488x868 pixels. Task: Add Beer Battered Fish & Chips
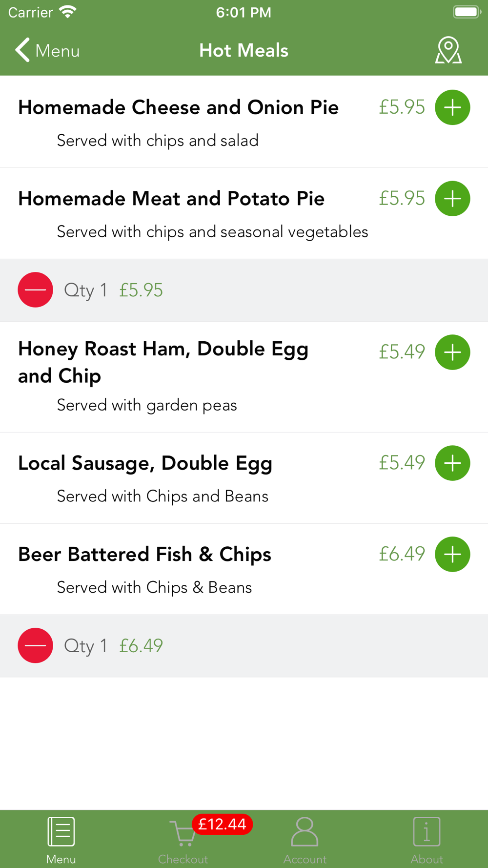pos(452,554)
